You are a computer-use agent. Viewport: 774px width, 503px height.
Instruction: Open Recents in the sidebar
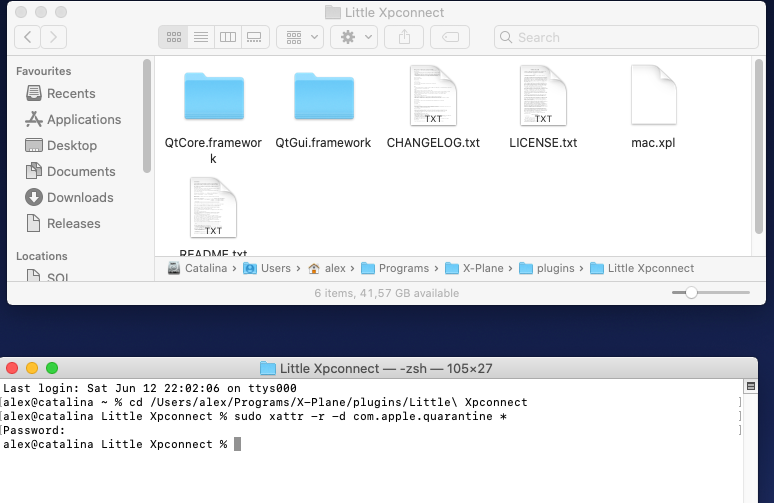60,93
